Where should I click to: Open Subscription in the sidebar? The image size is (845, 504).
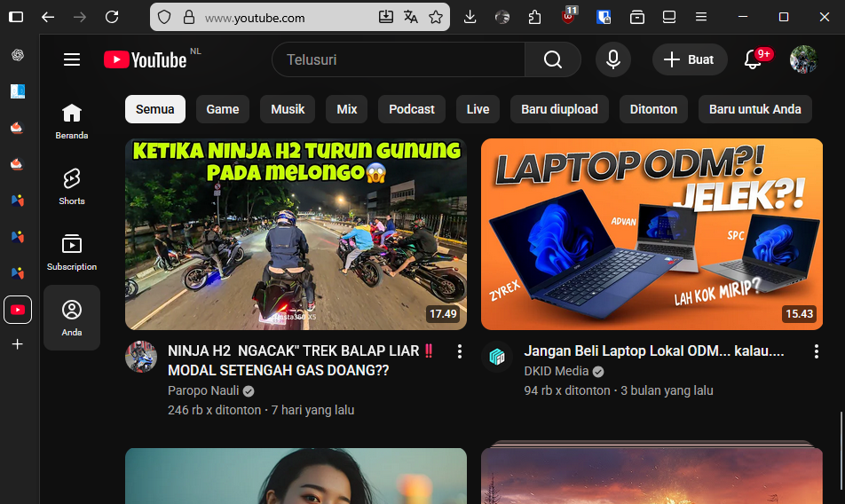coord(72,252)
